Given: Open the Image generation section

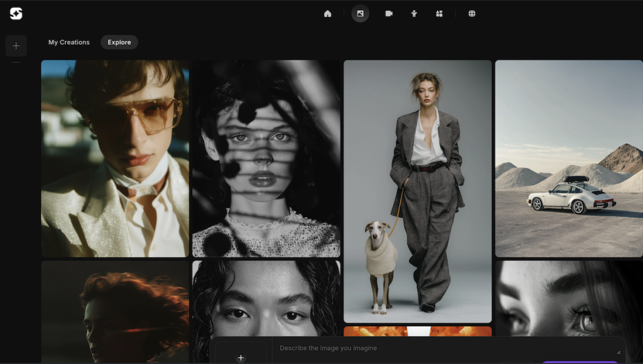Looking at the screenshot, I should pos(360,14).
